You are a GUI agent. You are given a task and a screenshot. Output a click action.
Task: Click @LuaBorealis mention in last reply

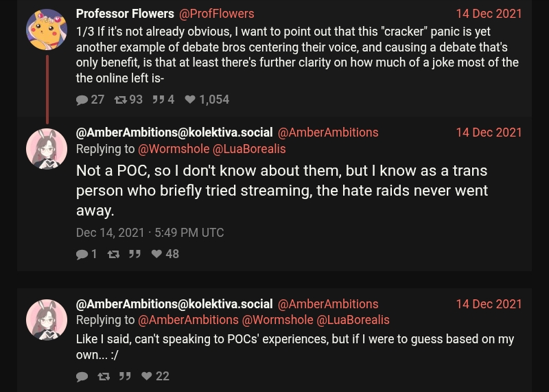pyautogui.click(x=353, y=320)
